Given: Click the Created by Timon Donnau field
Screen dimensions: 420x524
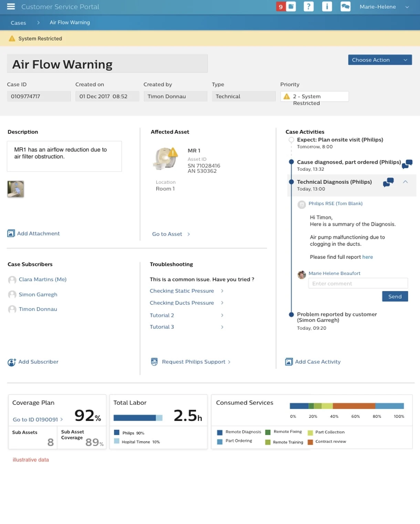Looking at the screenshot, I should click(175, 96).
